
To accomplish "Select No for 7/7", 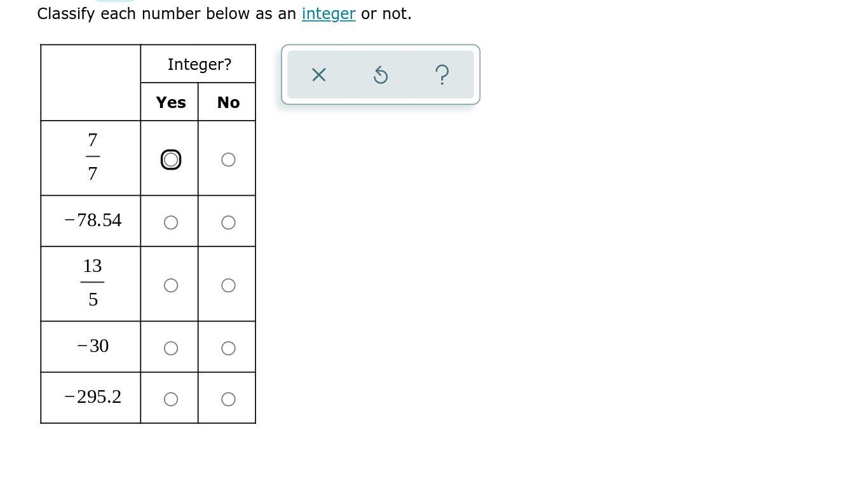I will [x=228, y=159].
